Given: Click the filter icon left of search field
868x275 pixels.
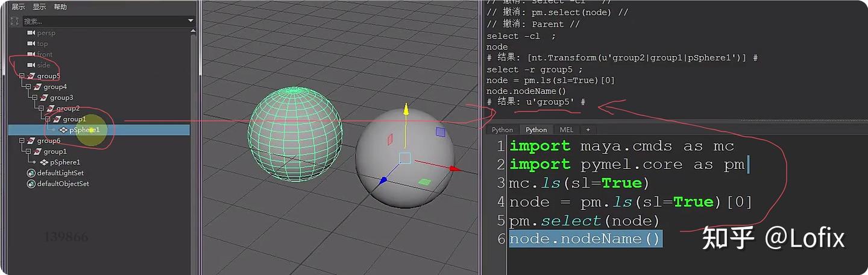Looking at the screenshot, I should [15, 21].
